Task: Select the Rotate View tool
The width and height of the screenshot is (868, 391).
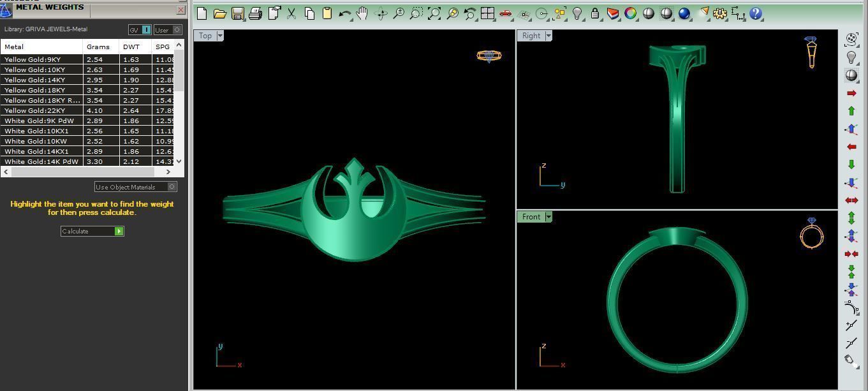Action: [x=381, y=13]
